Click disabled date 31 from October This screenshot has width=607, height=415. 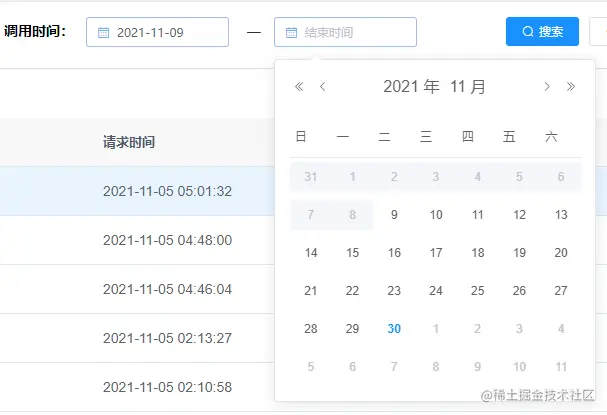click(x=311, y=177)
